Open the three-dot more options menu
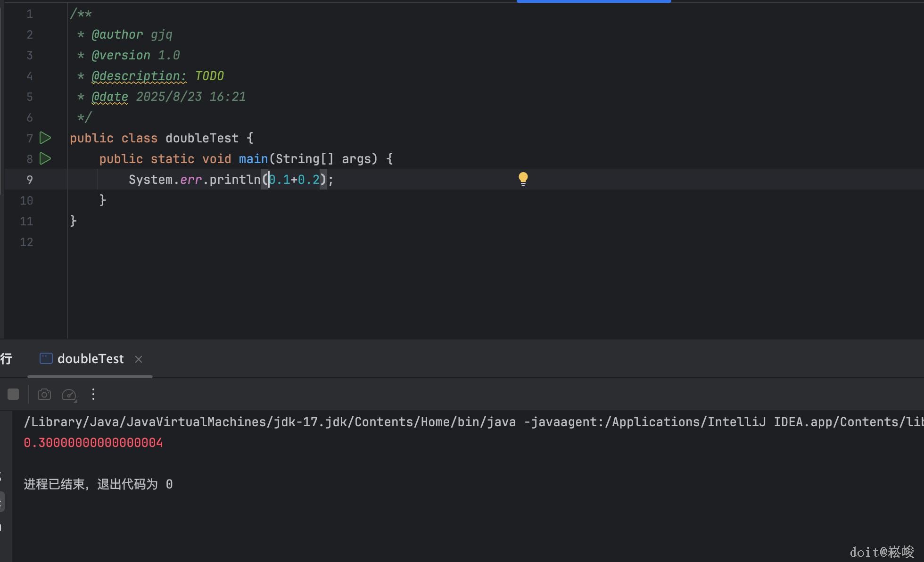 pyautogui.click(x=93, y=395)
